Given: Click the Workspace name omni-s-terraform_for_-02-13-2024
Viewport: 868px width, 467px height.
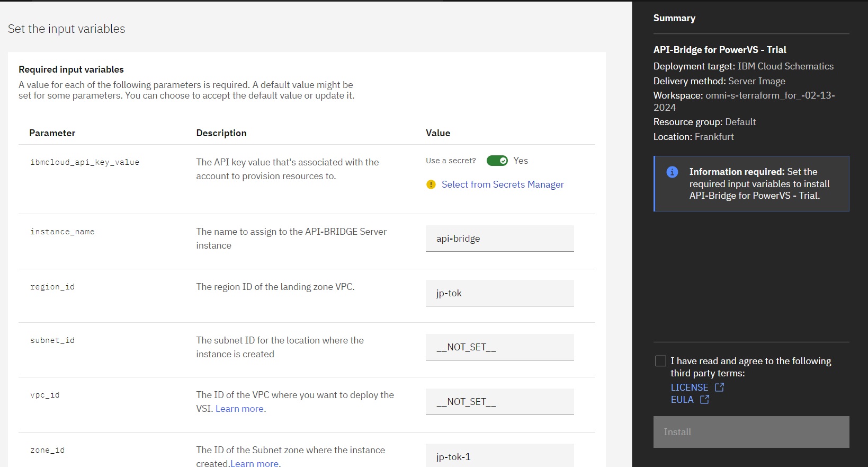Looking at the screenshot, I should tap(744, 101).
